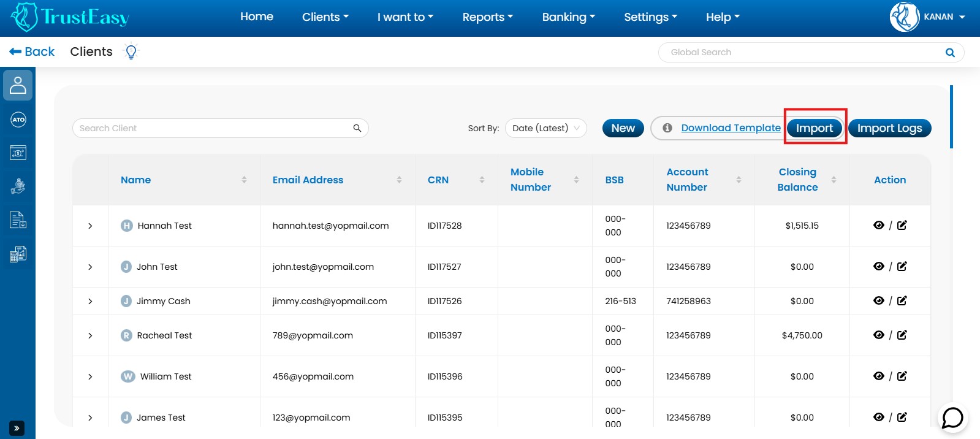Open the clients person icon in sidebar
The height and width of the screenshot is (439, 980).
pos(18,85)
